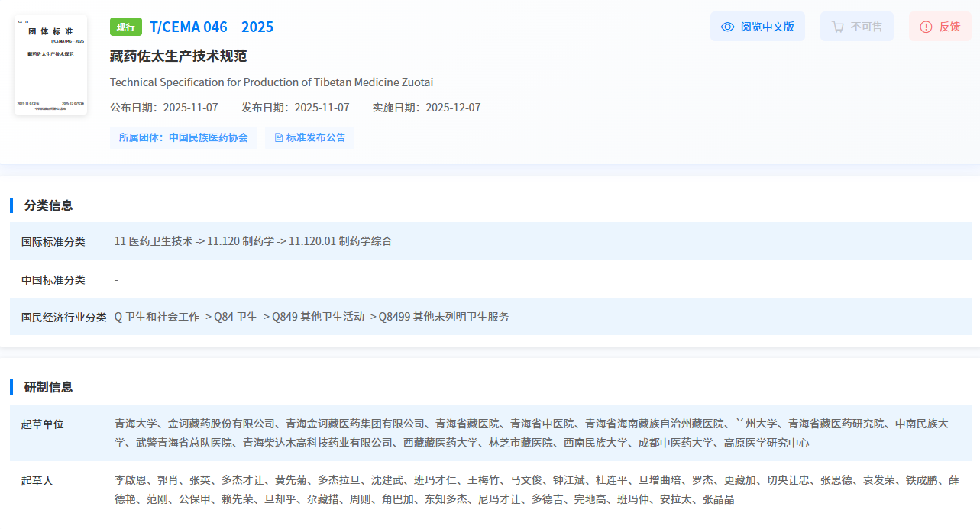Click 发布日期: 2025-11-07 text

coord(296,108)
